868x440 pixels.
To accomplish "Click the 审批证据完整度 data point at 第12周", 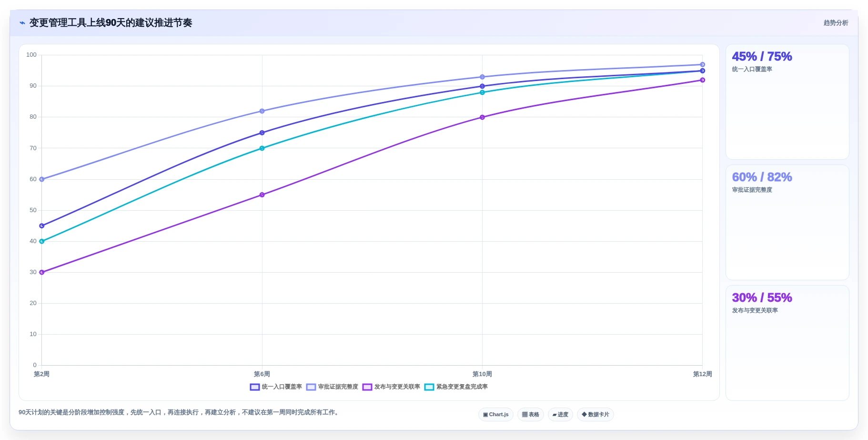I will pyautogui.click(x=702, y=64).
